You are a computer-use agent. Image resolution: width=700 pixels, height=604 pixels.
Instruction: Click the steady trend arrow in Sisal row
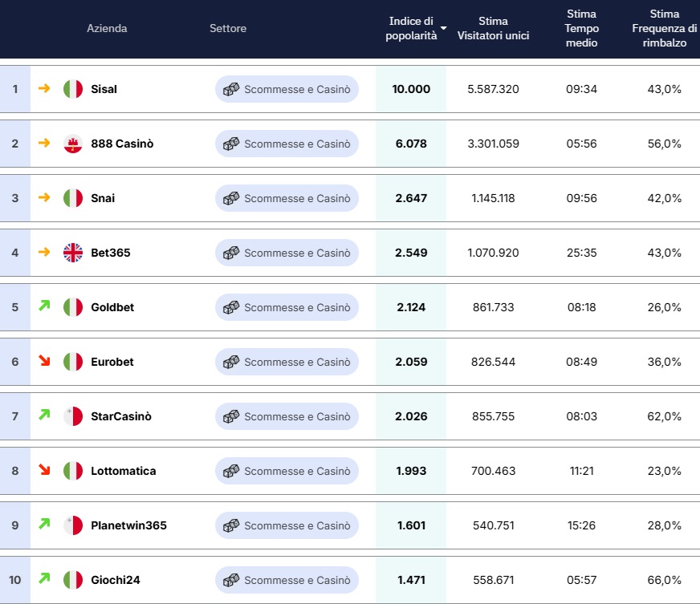[x=44, y=88]
